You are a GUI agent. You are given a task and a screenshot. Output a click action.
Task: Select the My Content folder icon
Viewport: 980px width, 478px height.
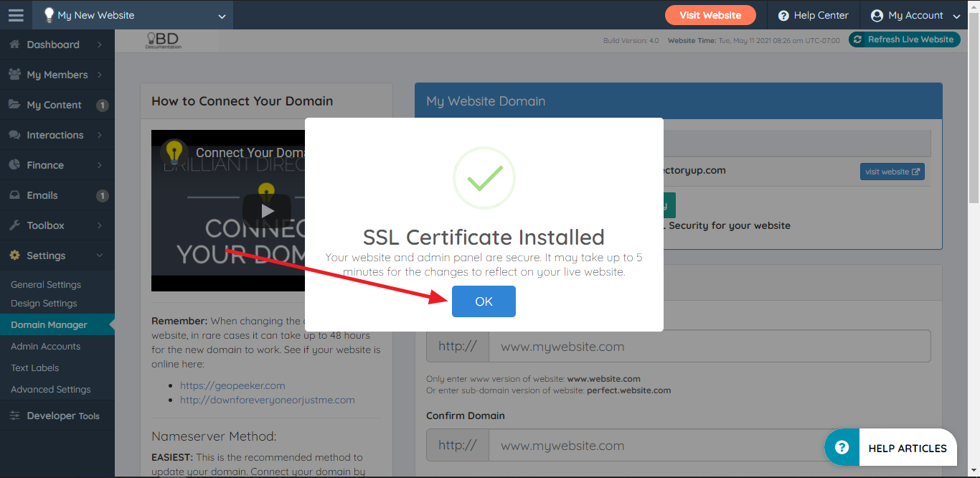coord(14,104)
